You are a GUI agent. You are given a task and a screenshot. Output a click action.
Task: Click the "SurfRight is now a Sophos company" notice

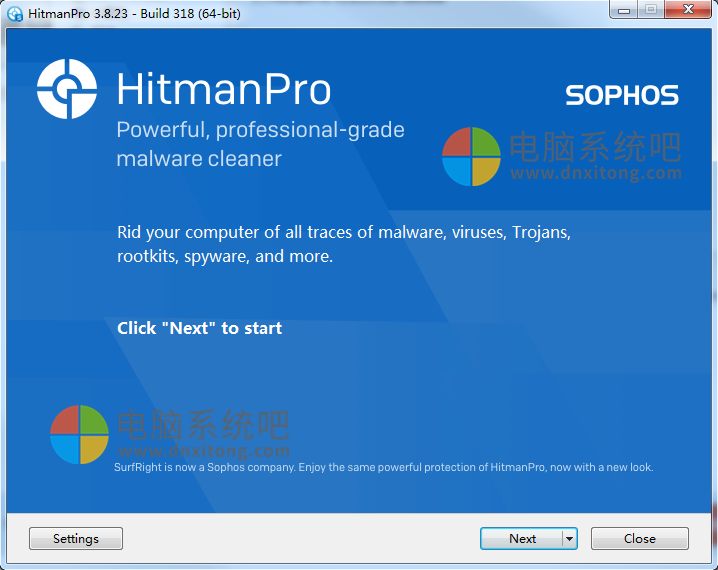[383, 467]
